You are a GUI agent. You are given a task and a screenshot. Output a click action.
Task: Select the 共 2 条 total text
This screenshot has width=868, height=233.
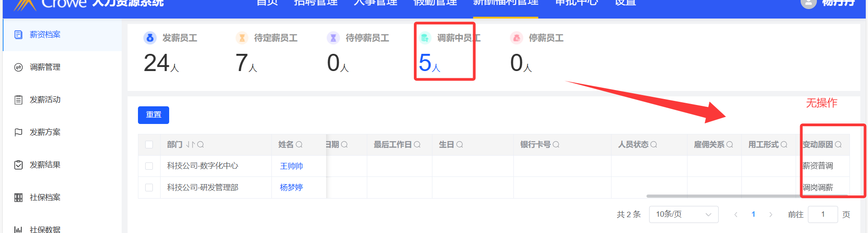pyautogui.click(x=629, y=214)
